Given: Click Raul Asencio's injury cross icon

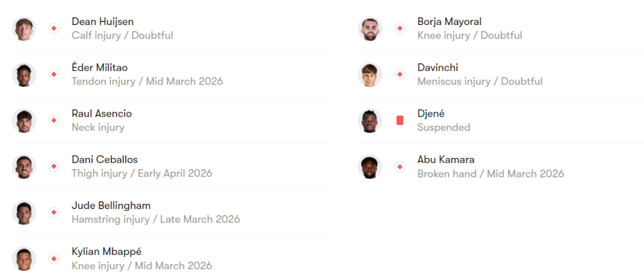Looking at the screenshot, I should (x=54, y=120).
